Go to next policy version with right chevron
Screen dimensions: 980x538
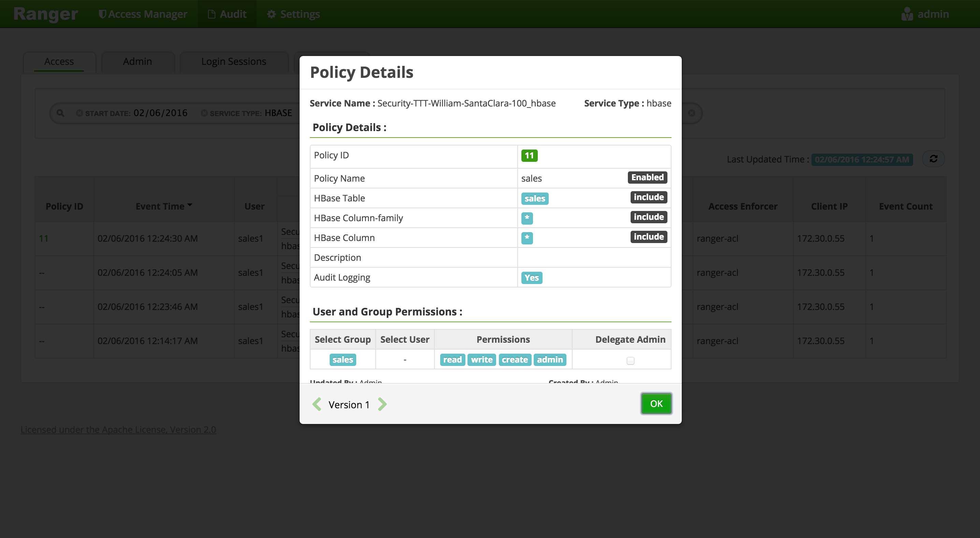click(x=382, y=404)
